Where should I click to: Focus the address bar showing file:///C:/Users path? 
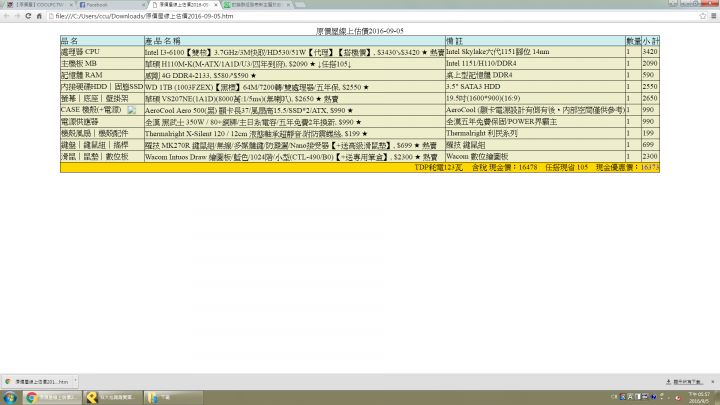click(x=372, y=16)
